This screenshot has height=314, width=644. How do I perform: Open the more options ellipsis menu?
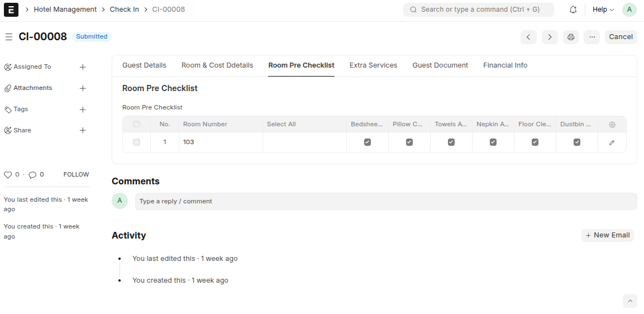[592, 37]
